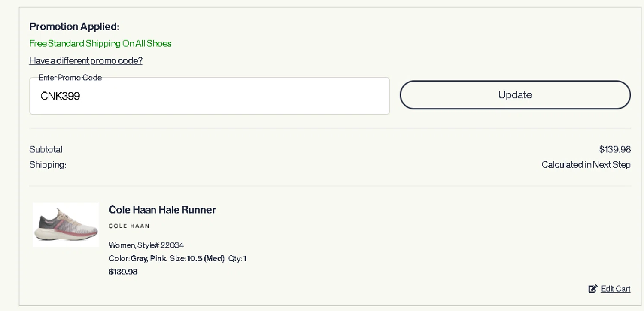Click the Qty: 1 quantity text
The width and height of the screenshot is (644, 311).
click(x=237, y=258)
